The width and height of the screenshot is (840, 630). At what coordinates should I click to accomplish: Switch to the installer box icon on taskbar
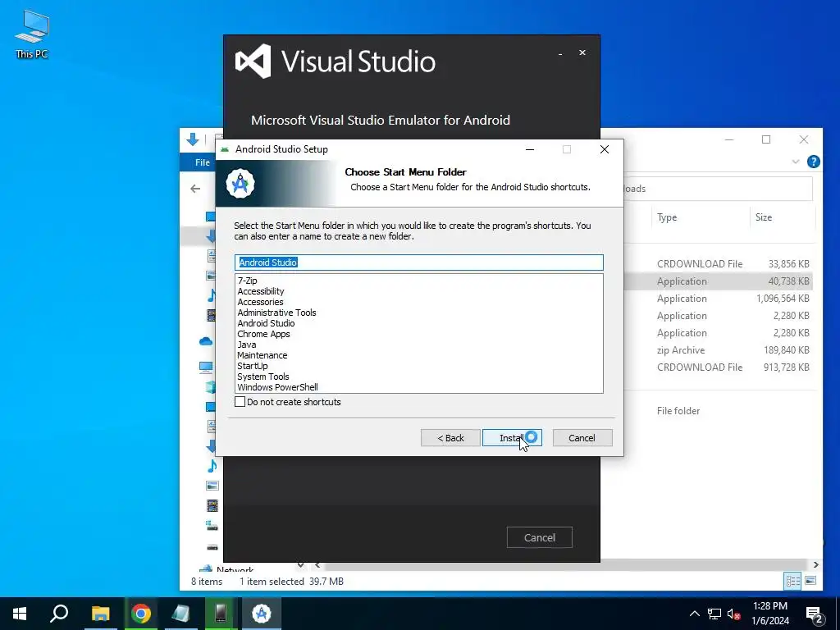(180, 614)
